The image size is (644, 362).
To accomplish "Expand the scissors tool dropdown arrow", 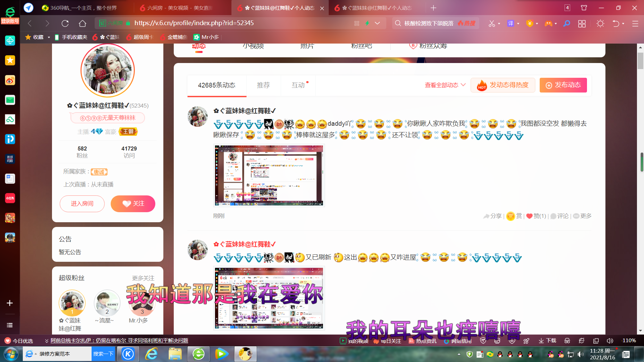I will coord(499,23).
